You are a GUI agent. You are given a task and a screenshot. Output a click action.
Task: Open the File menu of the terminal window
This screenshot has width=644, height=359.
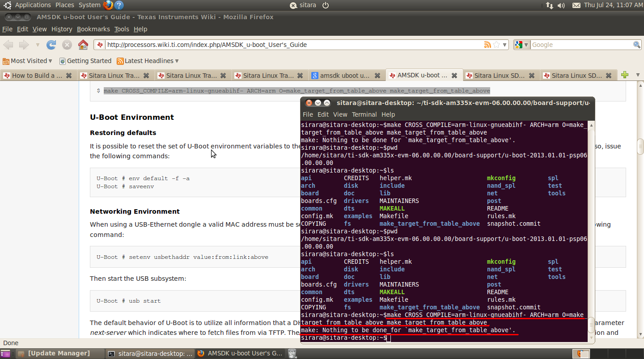(308, 114)
